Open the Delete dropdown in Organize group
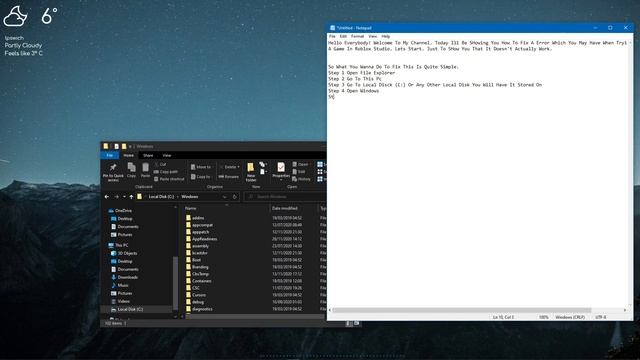The image size is (640, 360). point(229,167)
